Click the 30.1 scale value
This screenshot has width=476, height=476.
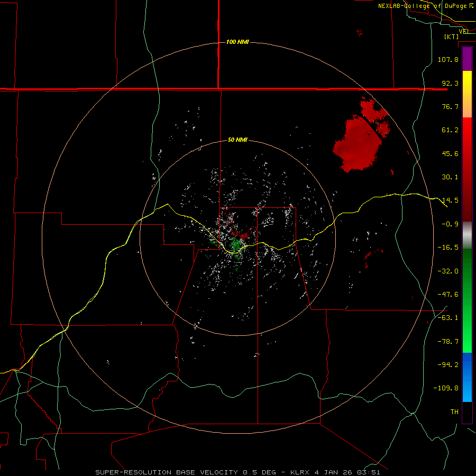(450, 177)
